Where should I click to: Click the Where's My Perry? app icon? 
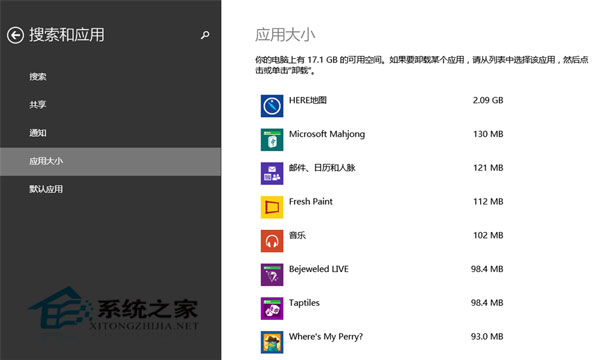[272, 342]
